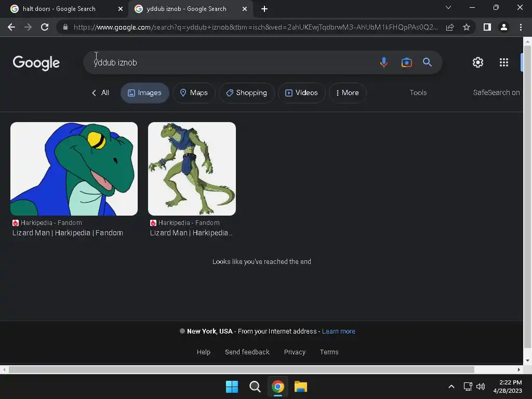This screenshot has height=399, width=532.
Task: Open the Windows Start menu
Action: (x=232, y=387)
